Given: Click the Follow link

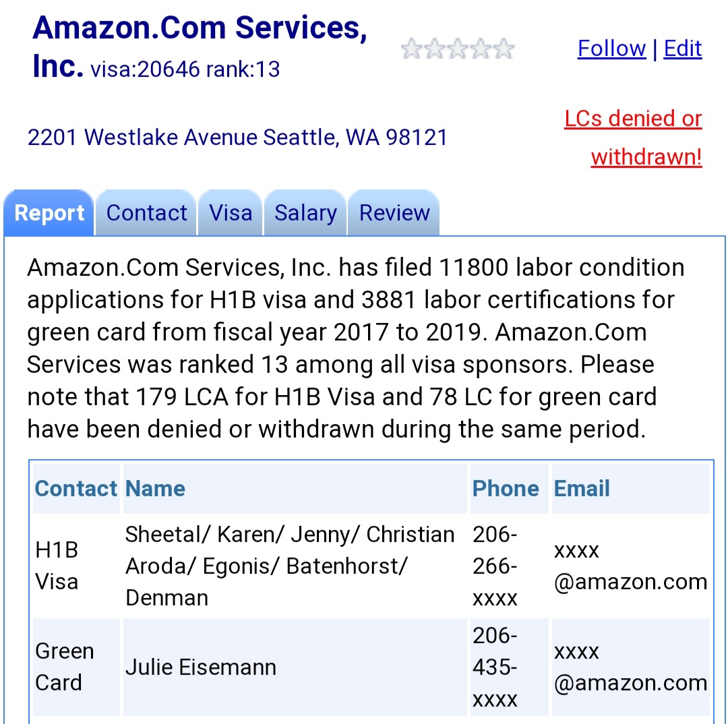Looking at the screenshot, I should click(611, 49).
